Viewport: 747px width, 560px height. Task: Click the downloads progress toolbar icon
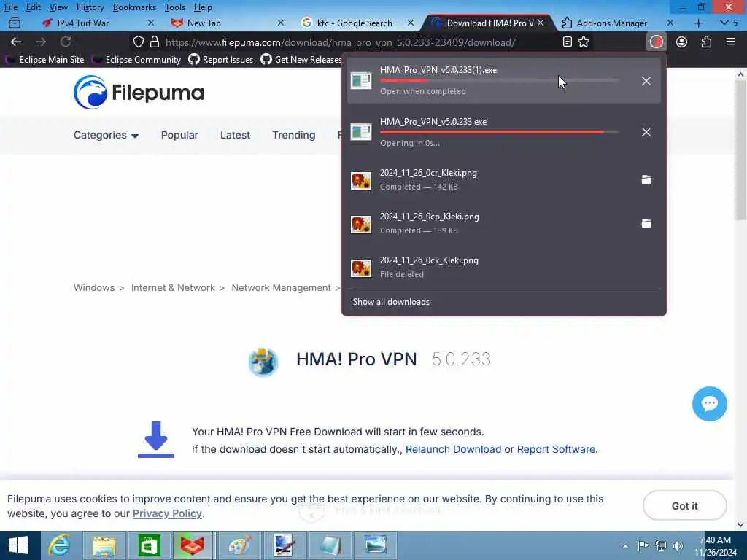pyautogui.click(x=657, y=42)
